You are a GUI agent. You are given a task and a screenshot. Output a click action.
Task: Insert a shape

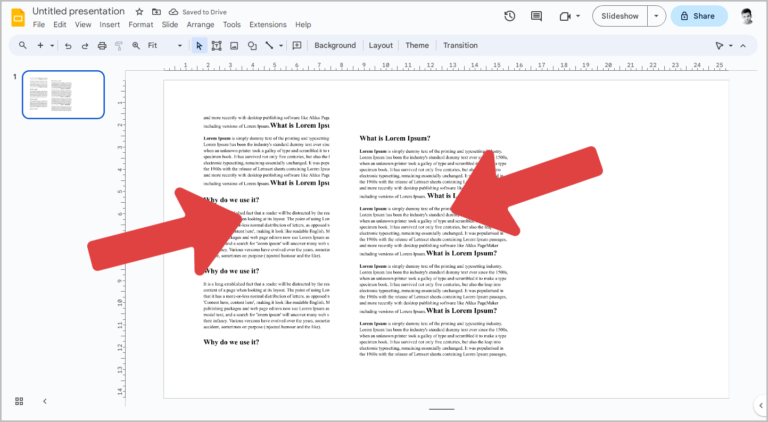coord(252,46)
